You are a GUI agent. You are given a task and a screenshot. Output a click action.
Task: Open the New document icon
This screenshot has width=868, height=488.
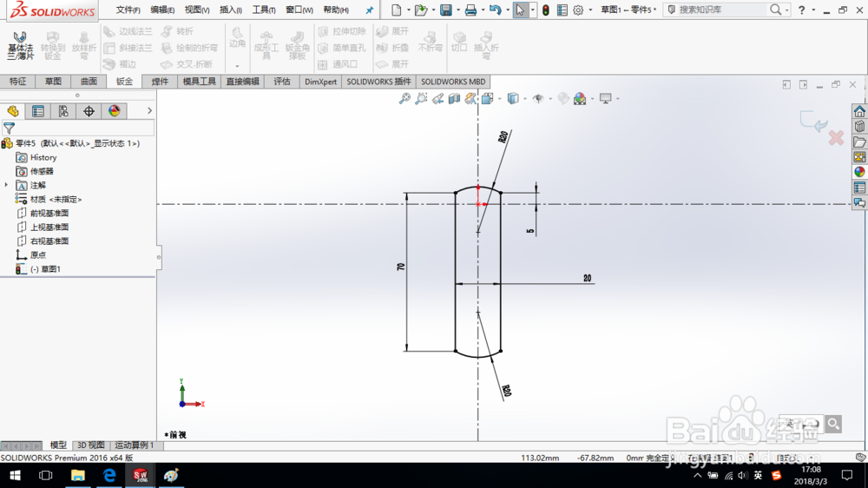[397, 10]
